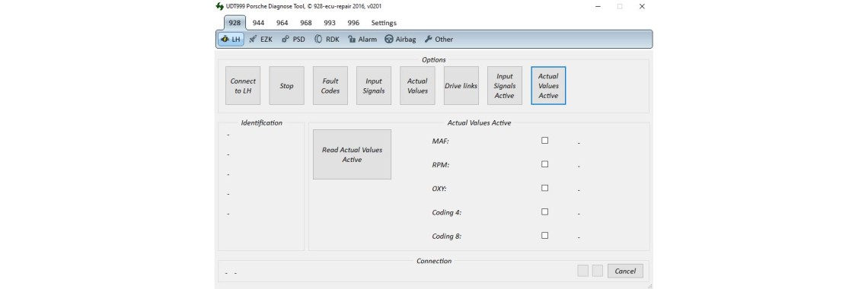This screenshot has height=289, width=868.
Task: Open the Settings tab
Action: (x=384, y=23)
